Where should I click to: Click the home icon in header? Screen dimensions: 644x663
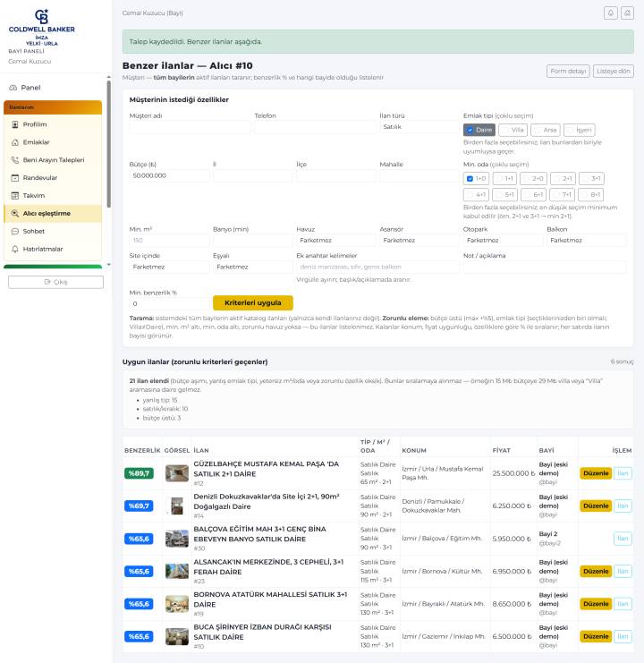coord(627,13)
